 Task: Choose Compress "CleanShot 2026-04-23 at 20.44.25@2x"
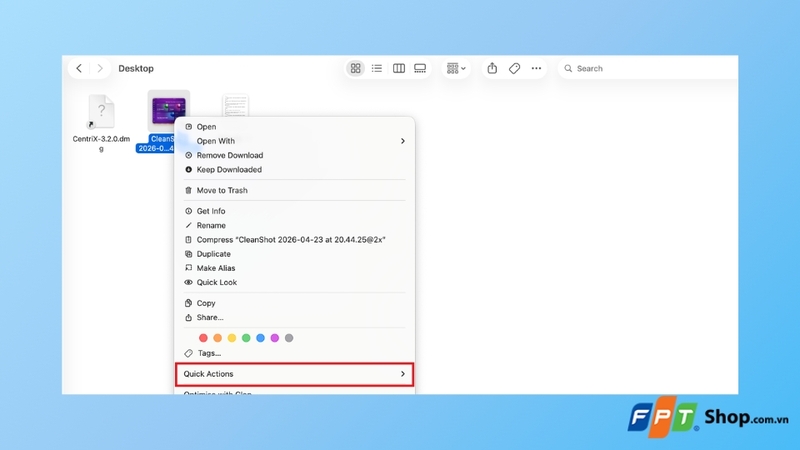(x=294, y=239)
